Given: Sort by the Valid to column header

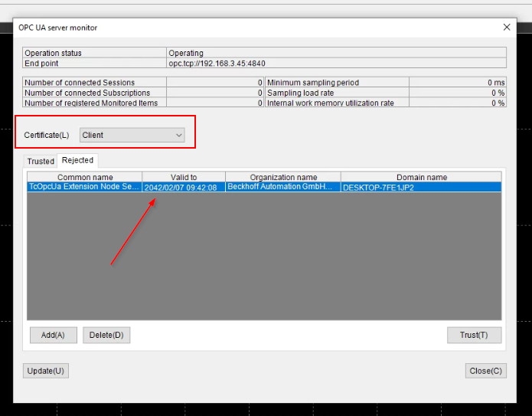Looking at the screenshot, I should (184, 177).
